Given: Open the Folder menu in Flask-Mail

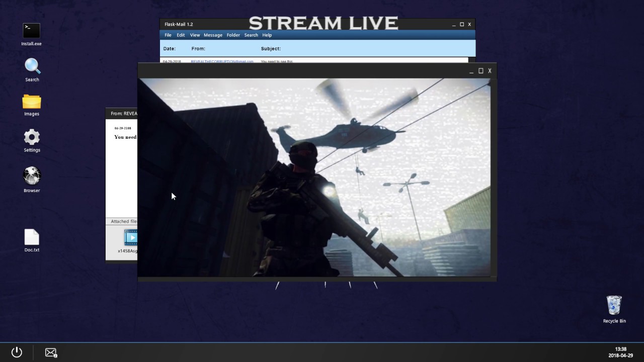Looking at the screenshot, I should coord(233,35).
